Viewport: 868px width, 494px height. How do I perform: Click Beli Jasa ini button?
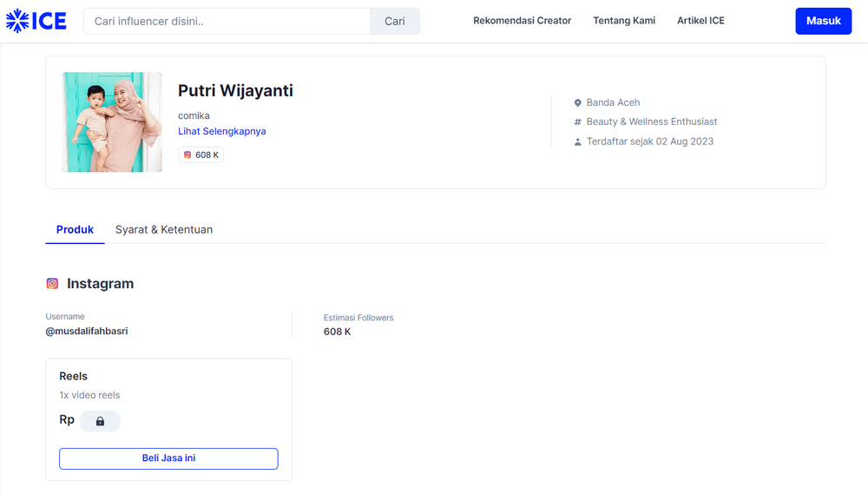tap(168, 458)
